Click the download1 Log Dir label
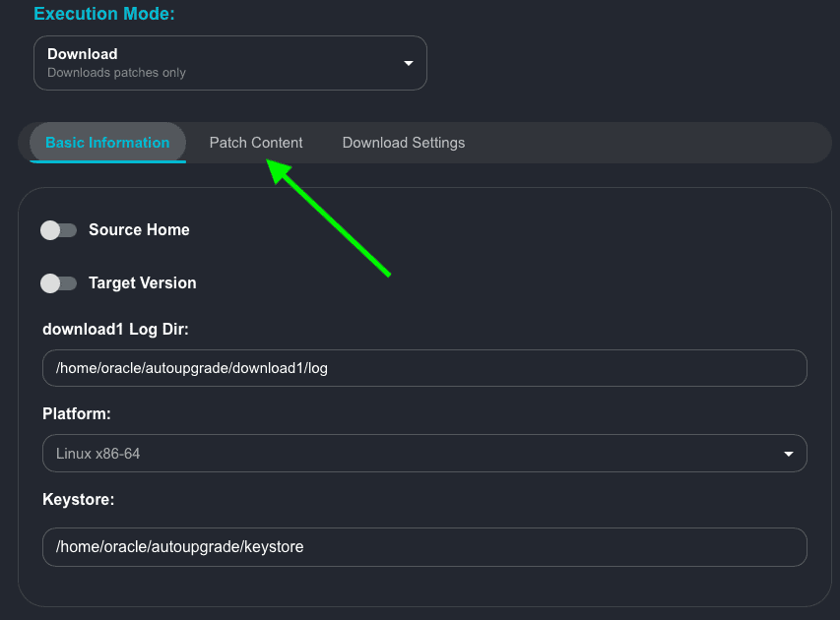The height and width of the screenshot is (620, 840). (x=115, y=330)
